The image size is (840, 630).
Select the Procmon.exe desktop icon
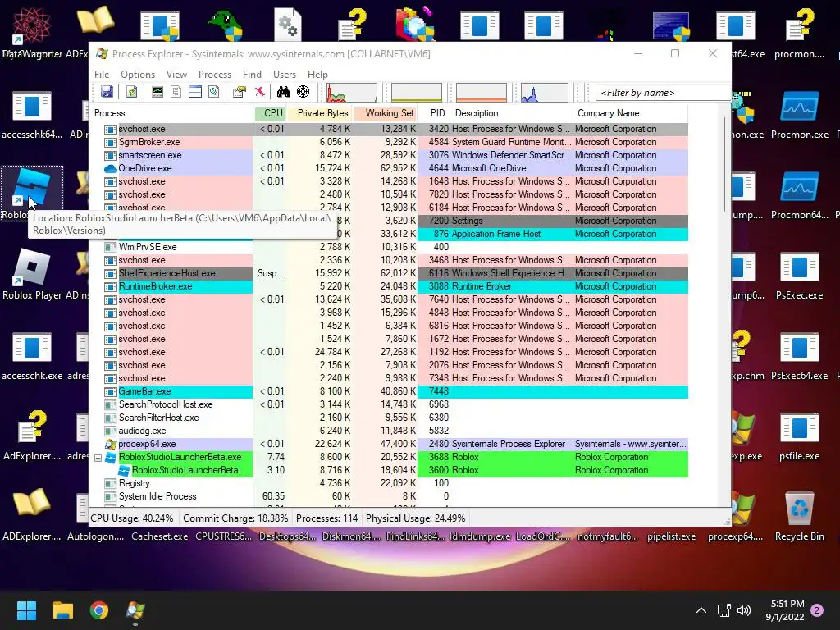tap(799, 113)
